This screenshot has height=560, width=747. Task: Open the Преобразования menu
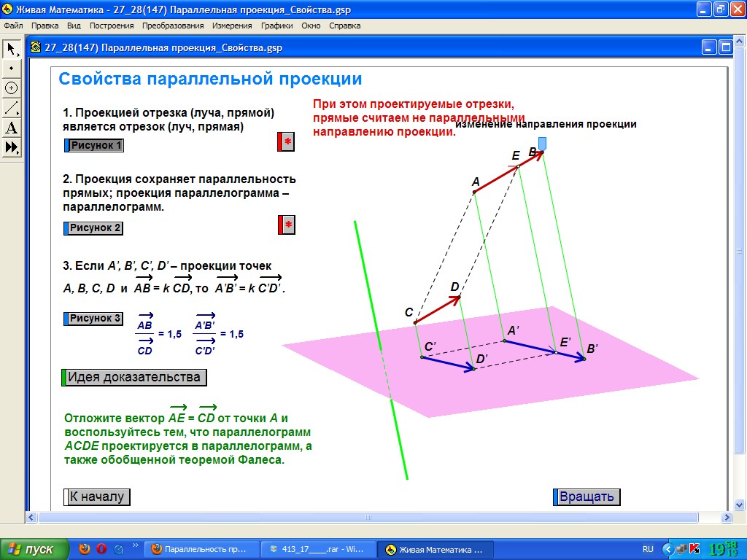click(x=173, y=26)
